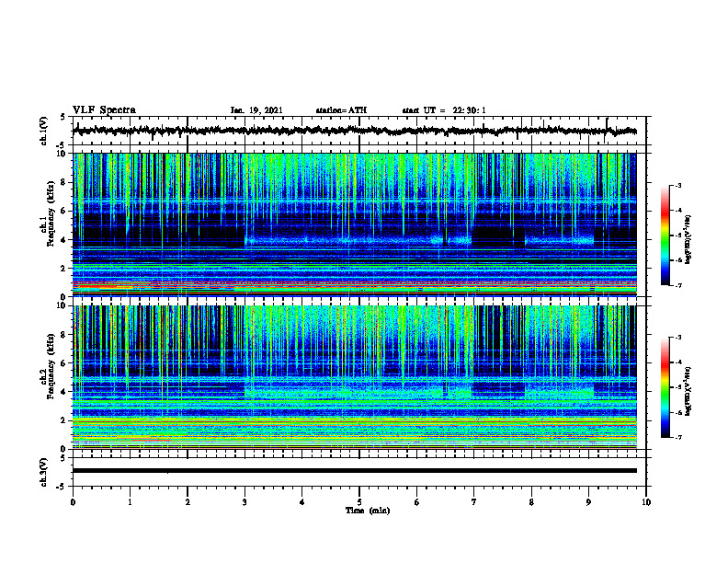728x563 pixels.
Task: Click the "1" tick label on the time axis
Action: click(x=130, y=502)
